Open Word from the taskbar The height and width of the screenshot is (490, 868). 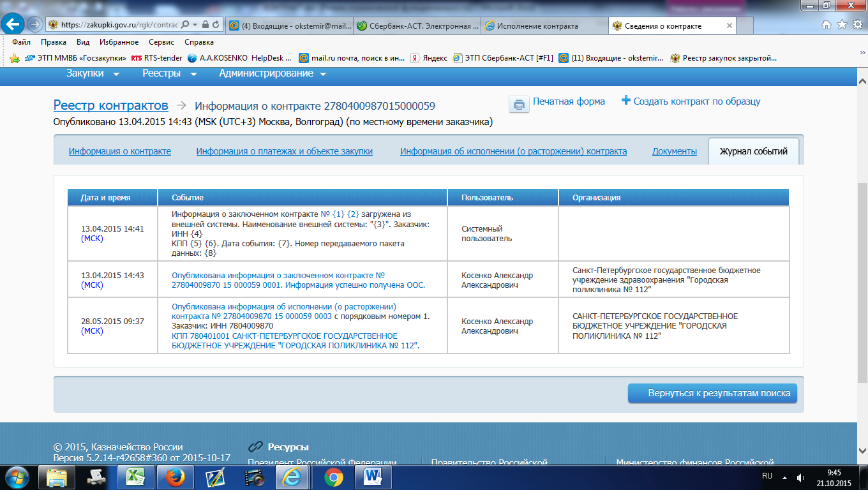pos(373,477)
